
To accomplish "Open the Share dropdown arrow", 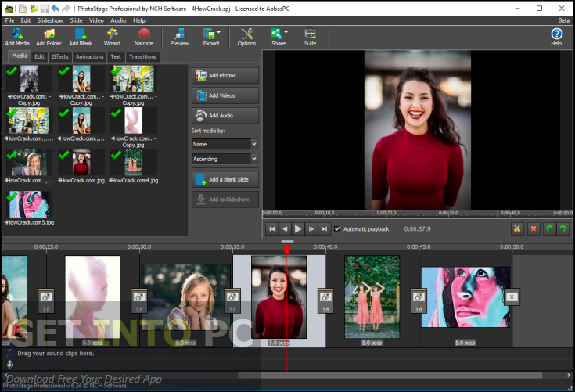I will [286, 32].
